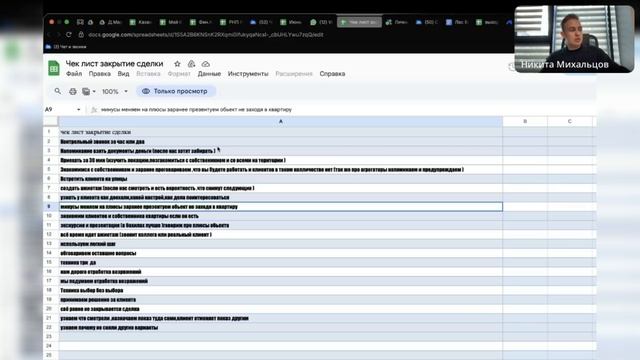Click cell всё равно не закрывается сделка
Screen dimensions: 640x360
[x=280, y=309]
